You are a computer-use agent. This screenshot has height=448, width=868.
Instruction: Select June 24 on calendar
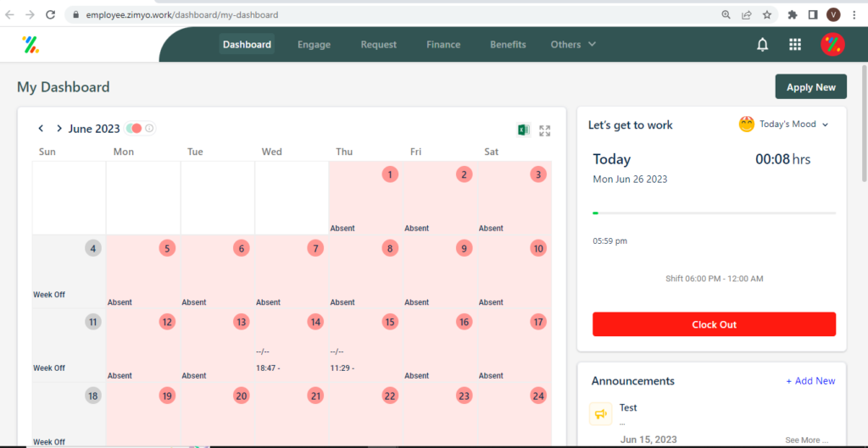click(x=538, y=395)
